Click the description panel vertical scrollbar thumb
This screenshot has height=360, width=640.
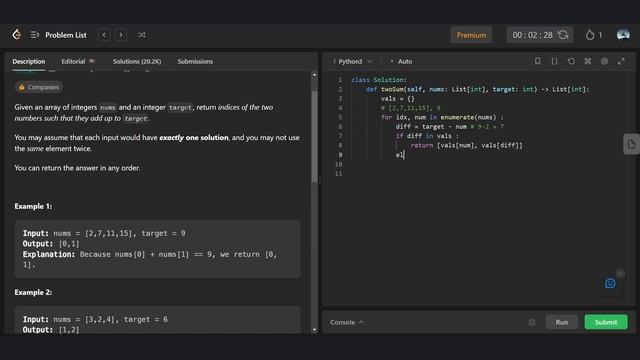click(x=314, y=136)
